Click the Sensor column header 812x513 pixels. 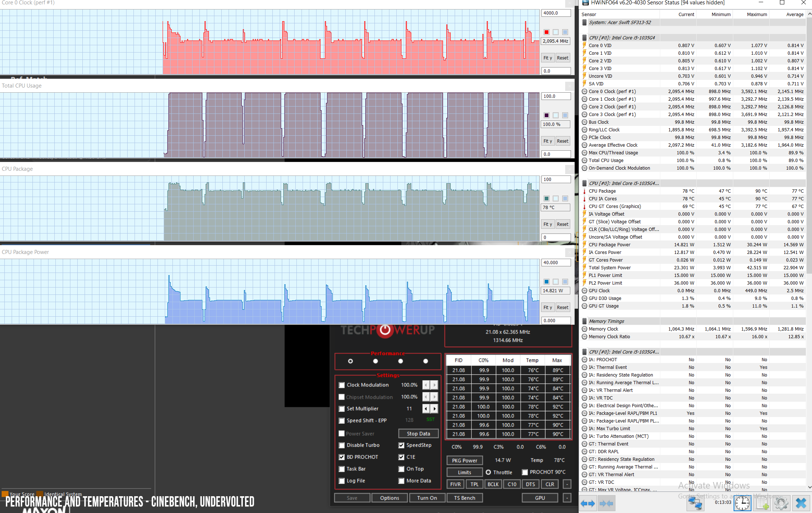coord(620,15)
